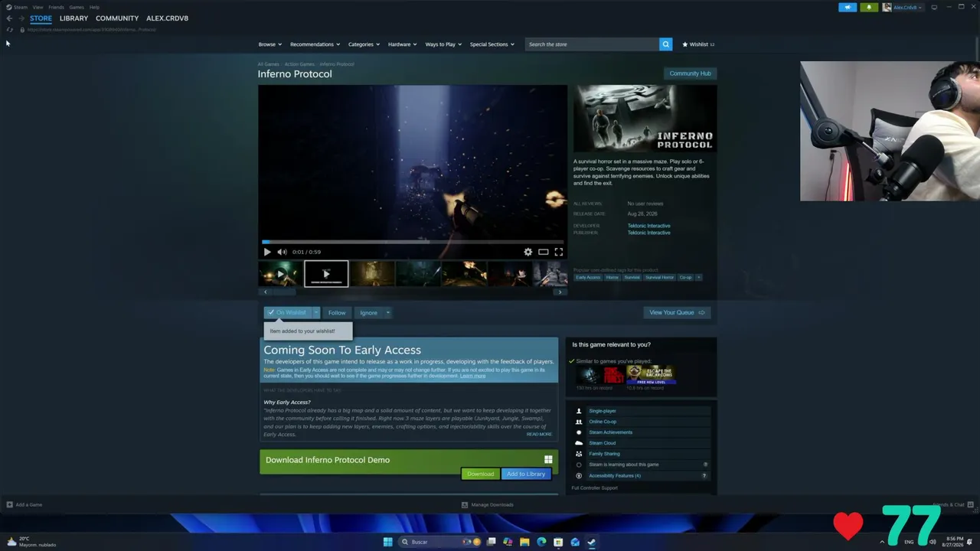Open the Recommendations dropdown menu

(315, 44)
